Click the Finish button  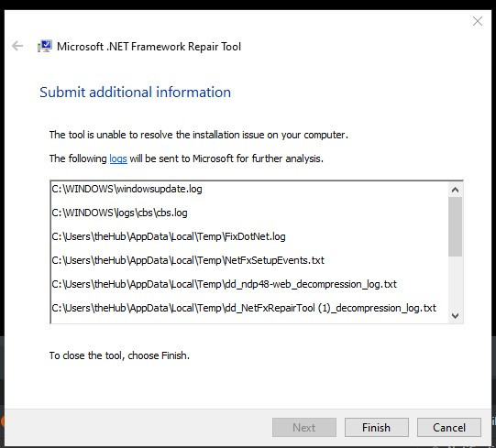point(377,428)
